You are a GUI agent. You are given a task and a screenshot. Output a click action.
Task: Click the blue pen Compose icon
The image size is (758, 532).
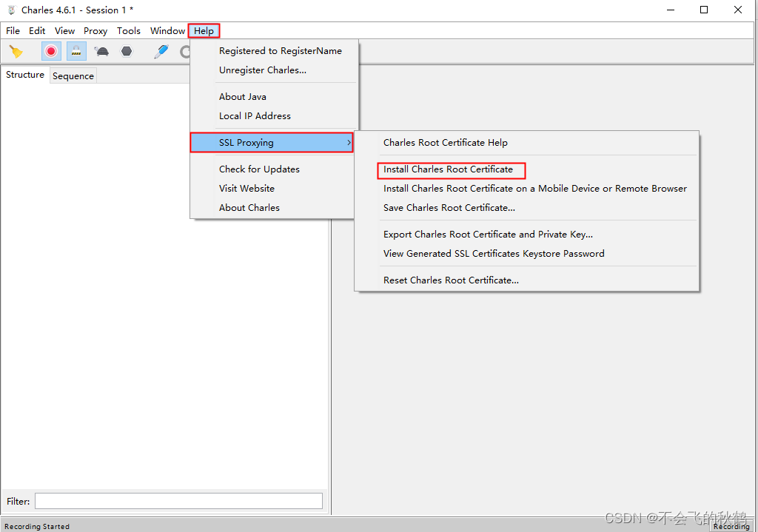tap(161, 51)
